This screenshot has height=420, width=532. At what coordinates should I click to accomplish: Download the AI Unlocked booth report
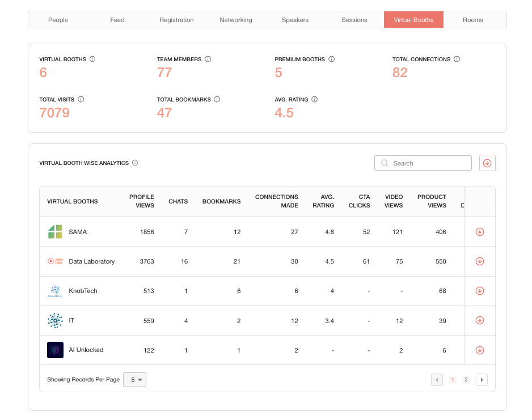coord(480,350)
